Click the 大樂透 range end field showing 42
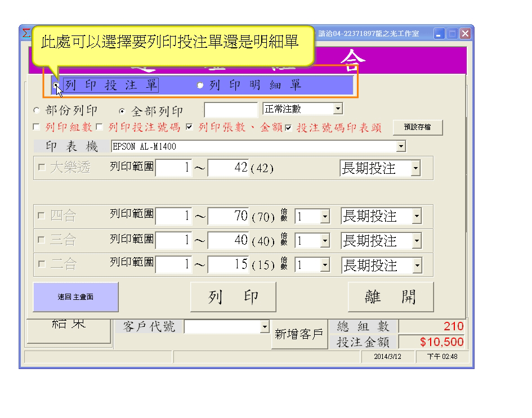 pos(228,168)
